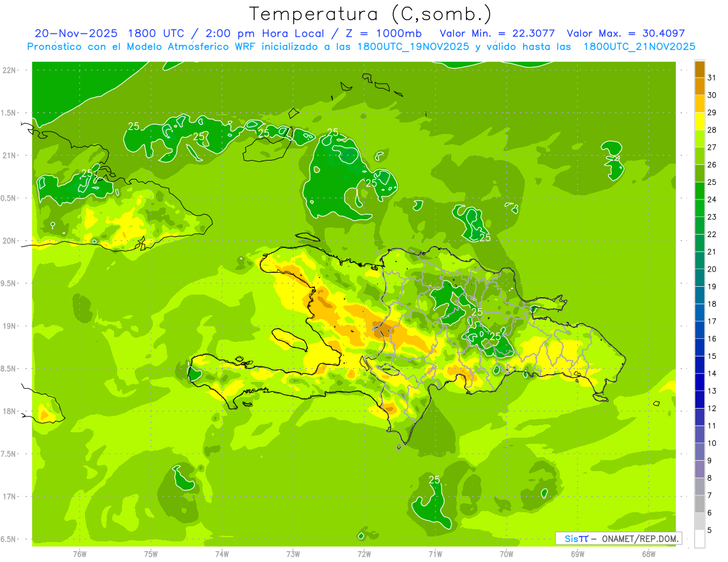
Task: Click the 76W longitude label
Action: (79, 554)
